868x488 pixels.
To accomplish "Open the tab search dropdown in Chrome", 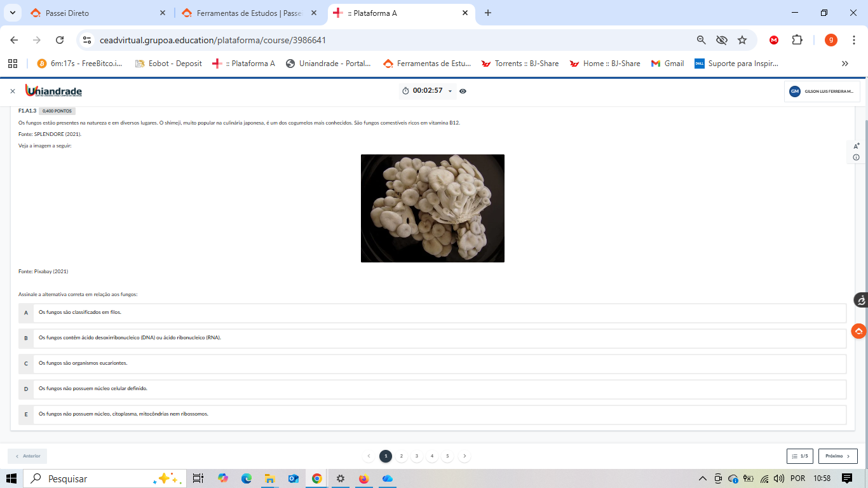I will click(x=12, y=13).
